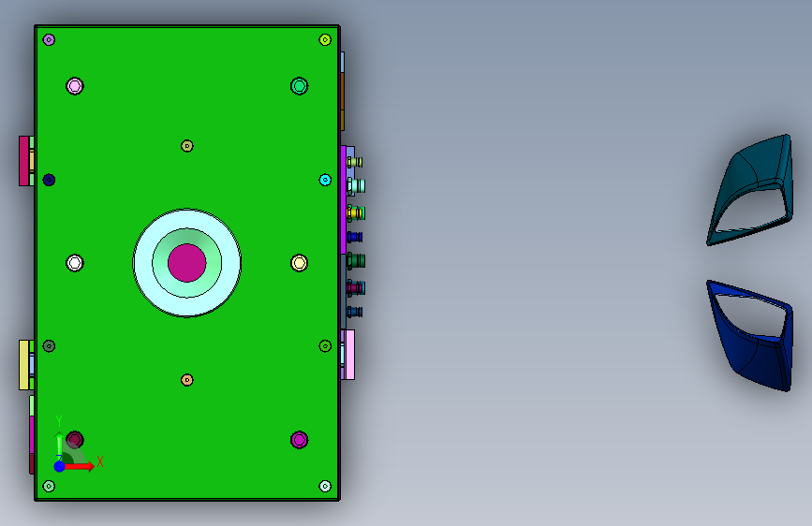Select the purple screw at the top-left corner
Screen dimensions: 812x526
pyautogui.click(x=49, y=40)
